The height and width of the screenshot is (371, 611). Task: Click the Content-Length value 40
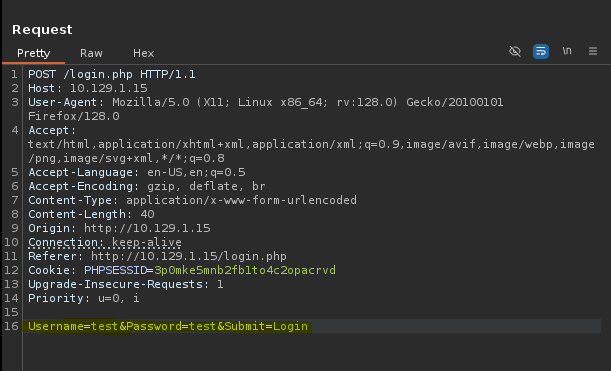[148, 214]
